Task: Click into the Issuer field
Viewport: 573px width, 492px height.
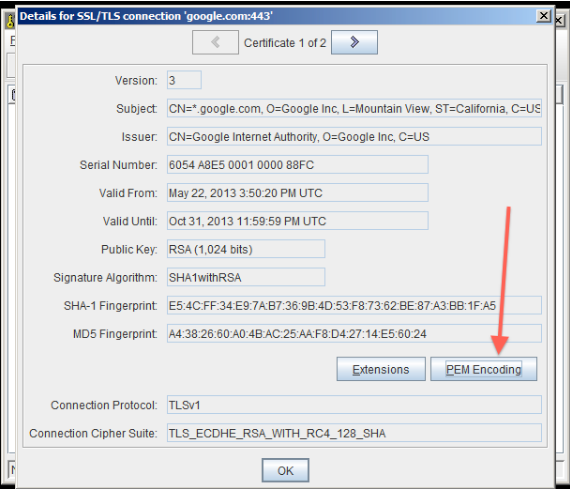Action: click(354, 136)
